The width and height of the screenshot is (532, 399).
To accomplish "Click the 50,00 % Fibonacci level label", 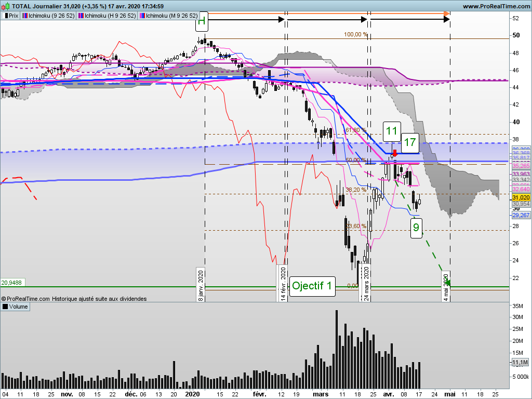I will point(355,160).
